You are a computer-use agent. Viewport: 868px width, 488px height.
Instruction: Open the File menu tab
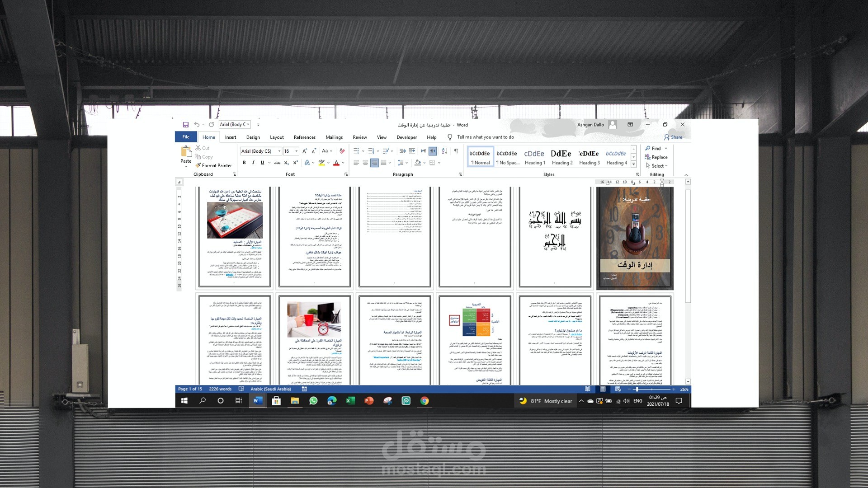click(186, 137)
